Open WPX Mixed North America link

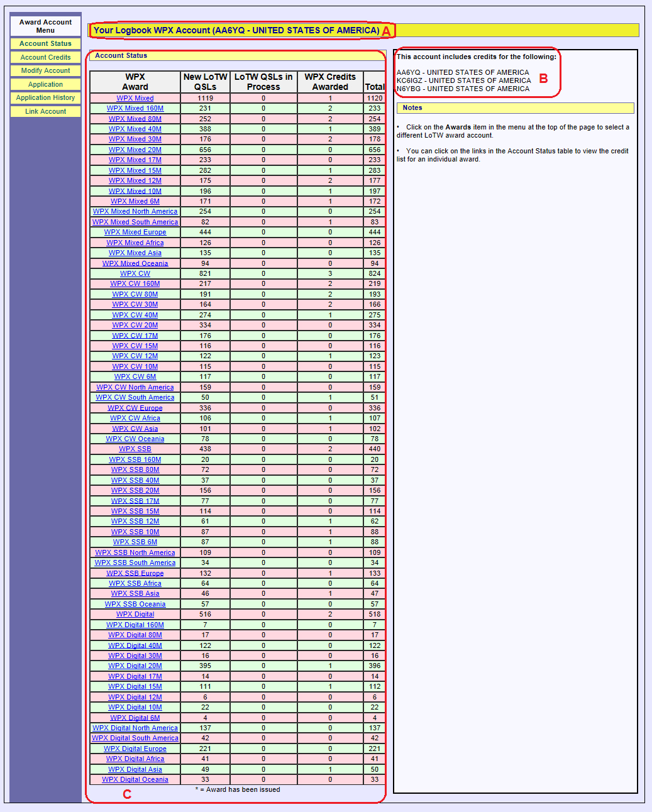pos(135,212)
